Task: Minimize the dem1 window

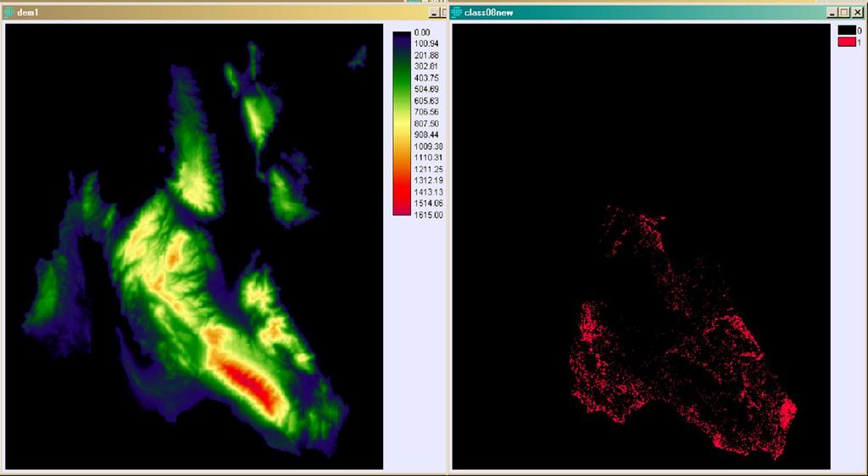Action: pos(435,13)
